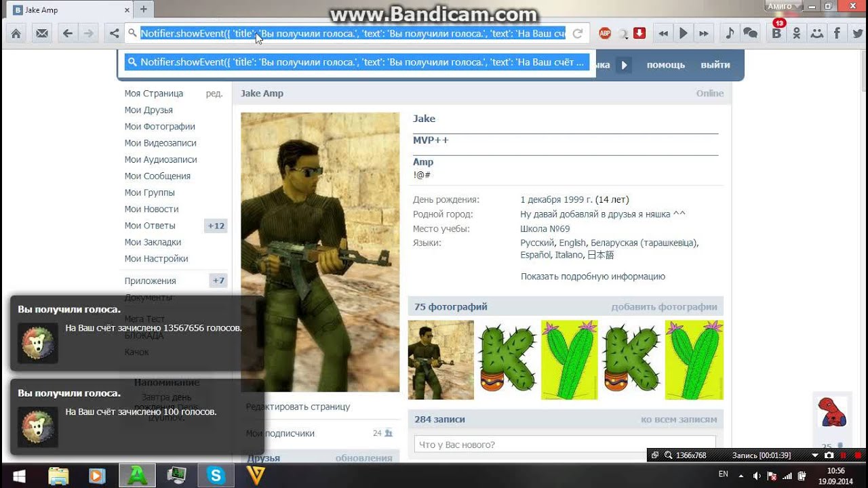This screenshot has width=868, height=488.
Task: Open the 100 голосов notification popup
Action: [x=137, y=417]
